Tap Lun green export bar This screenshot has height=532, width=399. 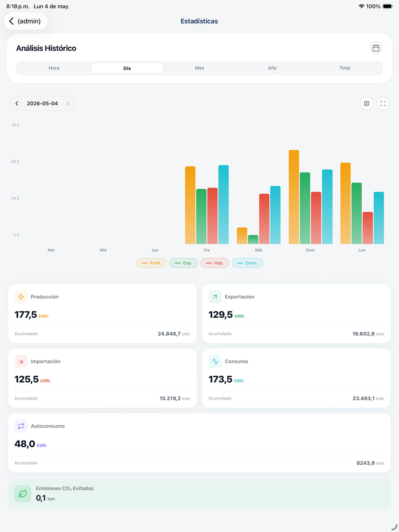pyautogui.click(x=357, y=213)
